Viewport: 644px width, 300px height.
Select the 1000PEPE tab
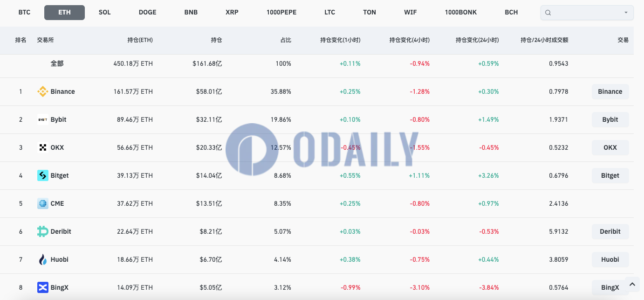(x=281, y=12)
